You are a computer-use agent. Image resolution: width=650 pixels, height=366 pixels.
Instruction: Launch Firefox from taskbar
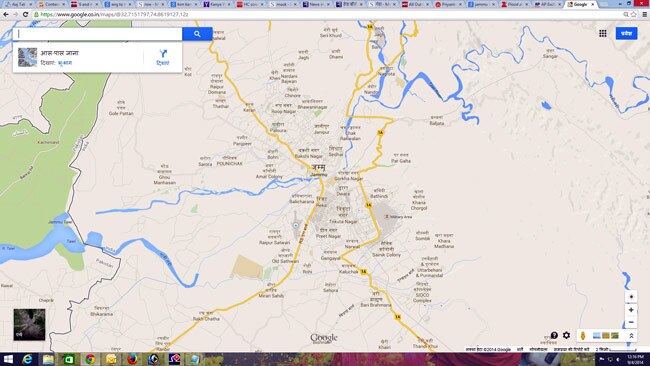pyautogui.click(x=132, y=359)
